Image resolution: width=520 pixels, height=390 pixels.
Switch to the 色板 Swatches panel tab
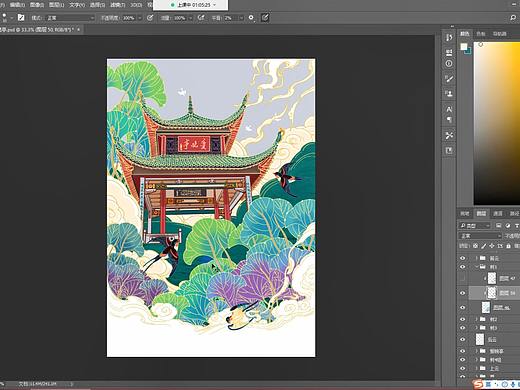(x=481, y=34)
